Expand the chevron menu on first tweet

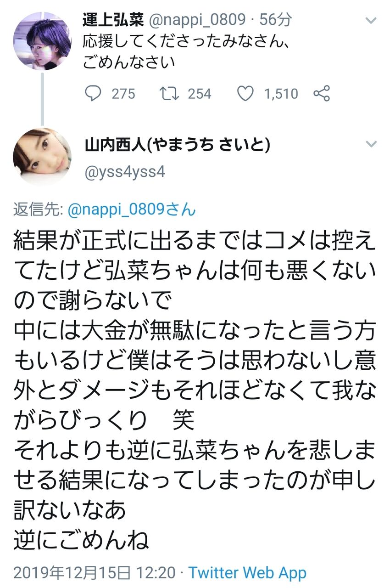pyautogui.click(x=370, y=21)
